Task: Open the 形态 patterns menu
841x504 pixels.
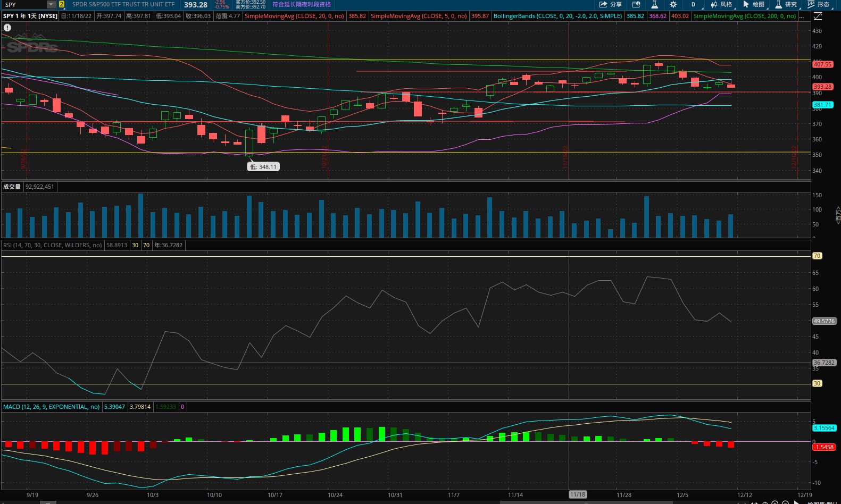Action: (x=819, y=4)
